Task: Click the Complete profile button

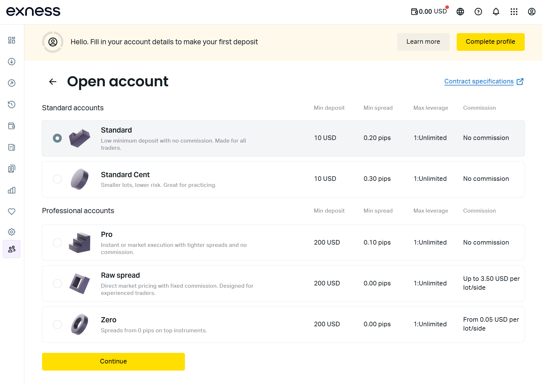Action: (x=490, y=42)
